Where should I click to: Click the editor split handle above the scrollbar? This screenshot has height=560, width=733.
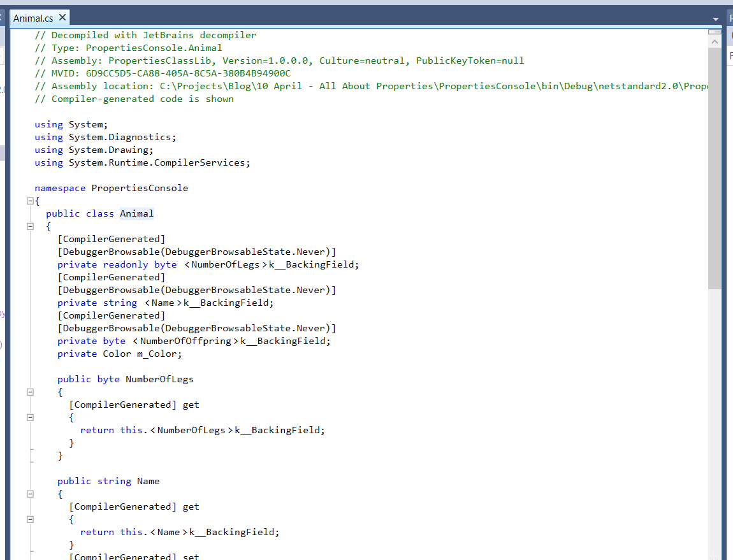point(715,31)
